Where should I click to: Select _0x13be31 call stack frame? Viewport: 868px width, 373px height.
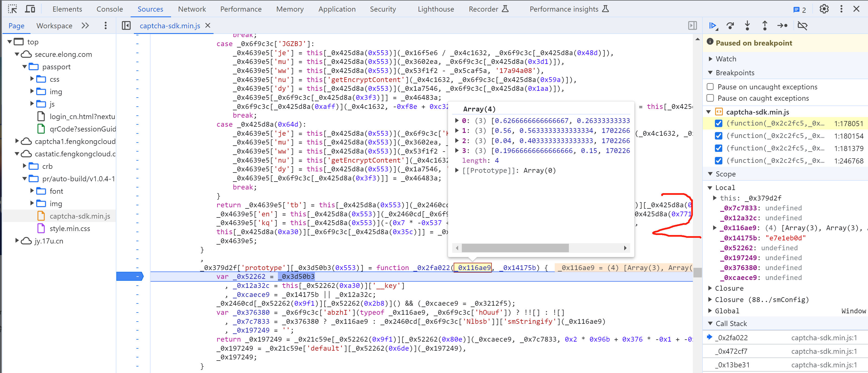786,365
